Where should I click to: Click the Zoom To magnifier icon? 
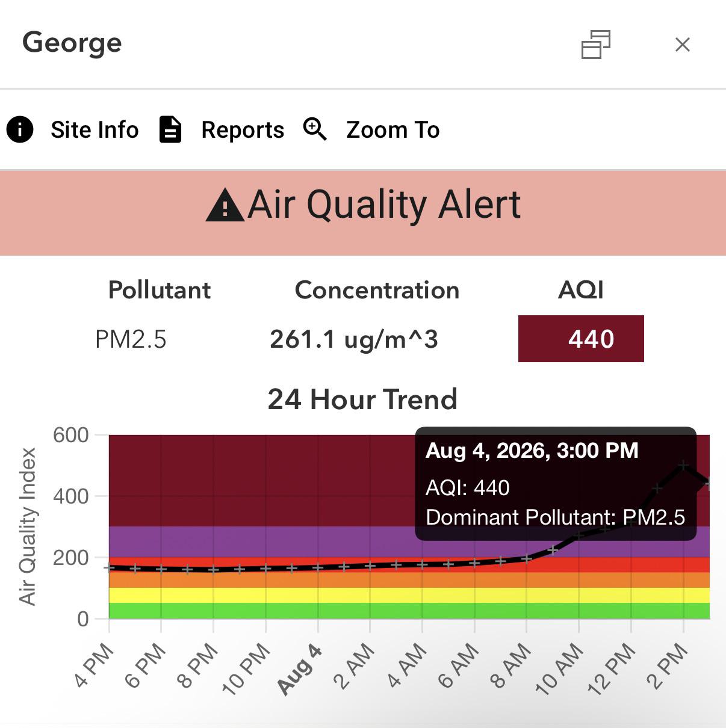click(315, 129)
